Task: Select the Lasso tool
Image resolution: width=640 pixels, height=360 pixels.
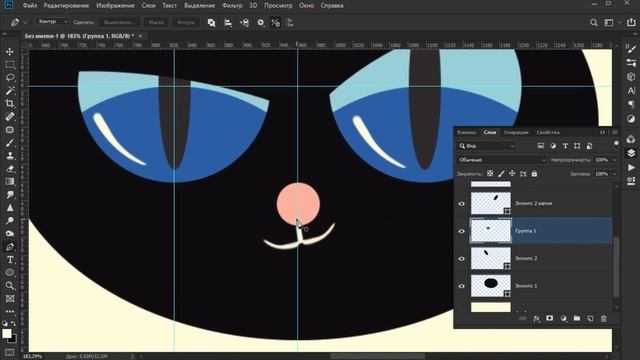Action: 10,78
